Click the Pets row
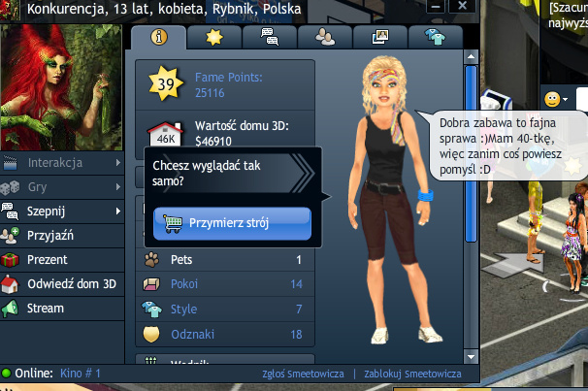Viewport: 588px width, 391px height. (225, 259)
